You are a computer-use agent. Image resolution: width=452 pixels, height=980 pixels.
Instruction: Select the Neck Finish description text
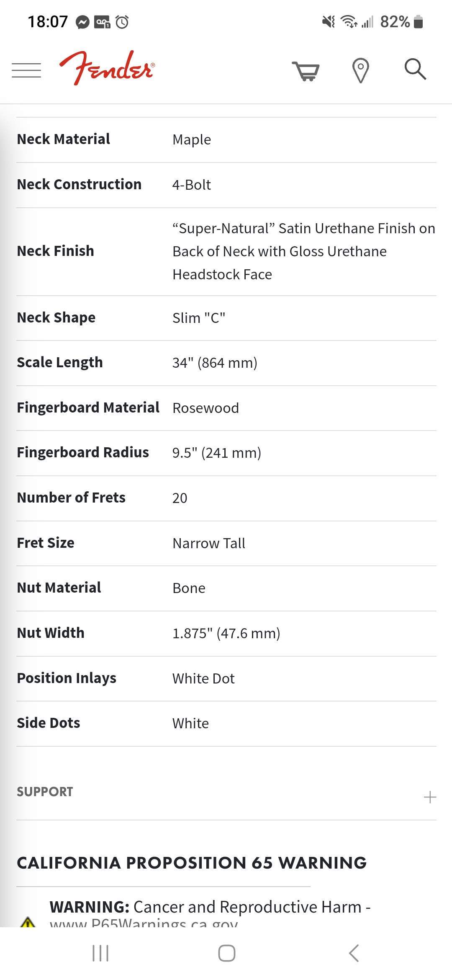(304, 251)
